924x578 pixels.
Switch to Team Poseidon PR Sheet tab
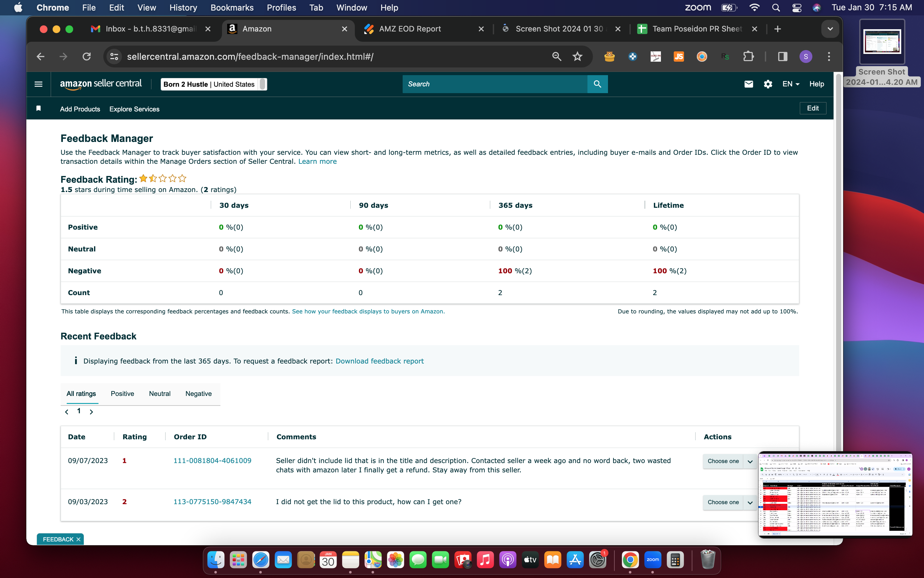click(x=697, y=29)
